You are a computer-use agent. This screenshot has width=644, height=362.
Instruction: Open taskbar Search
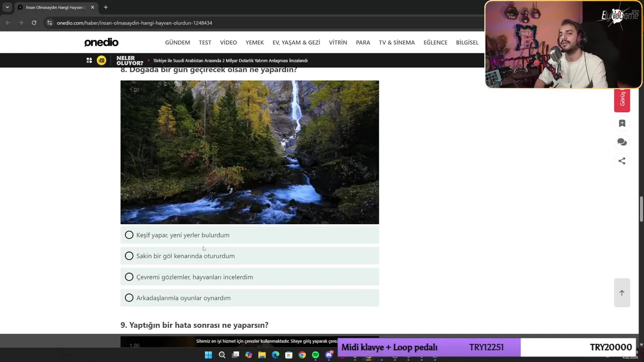tap(222, 355)
